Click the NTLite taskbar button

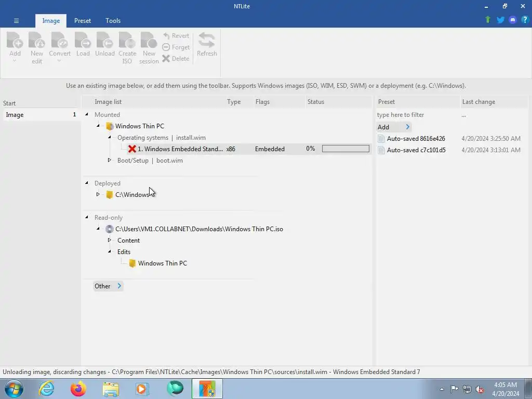tap(207, 389)
